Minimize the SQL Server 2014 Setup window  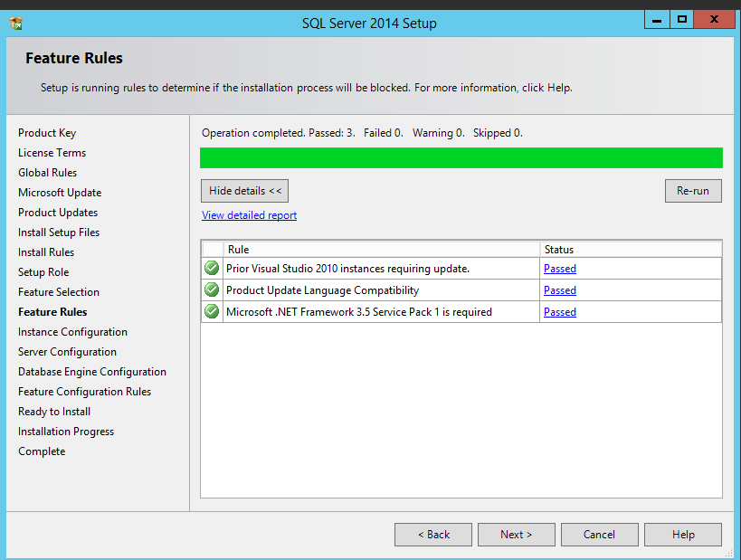point(657,20)
